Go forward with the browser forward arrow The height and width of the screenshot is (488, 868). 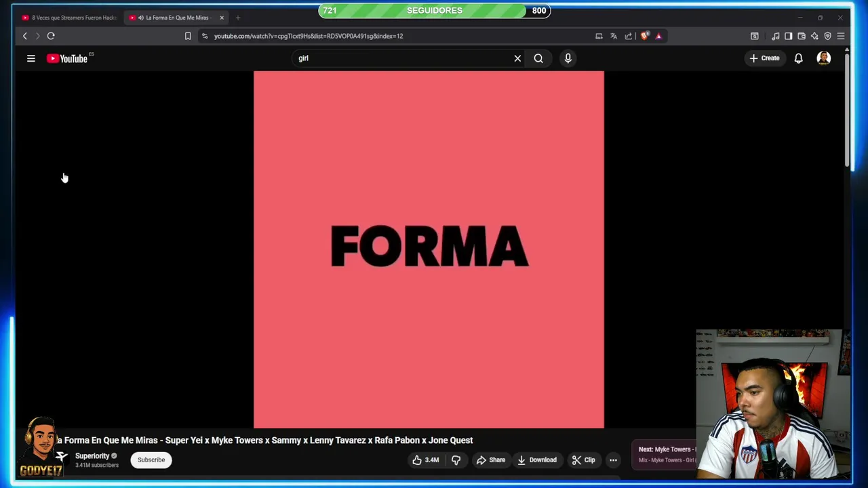pyautogui.click(x=37, y=36)
